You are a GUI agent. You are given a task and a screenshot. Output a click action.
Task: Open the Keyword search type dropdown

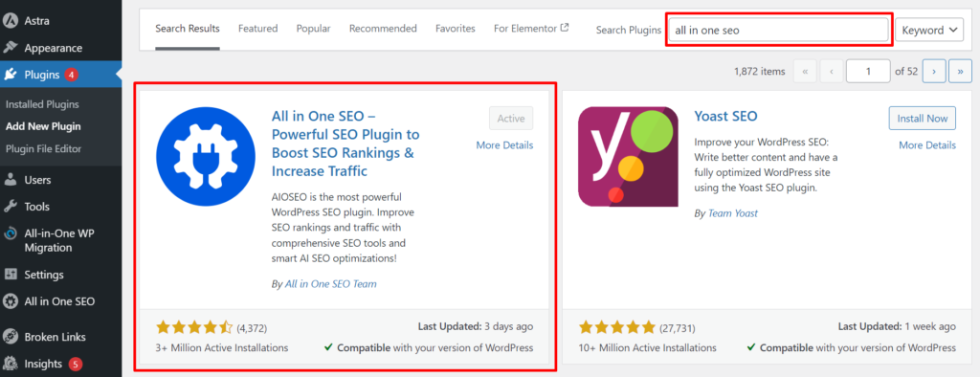click(x=929, y=30)
